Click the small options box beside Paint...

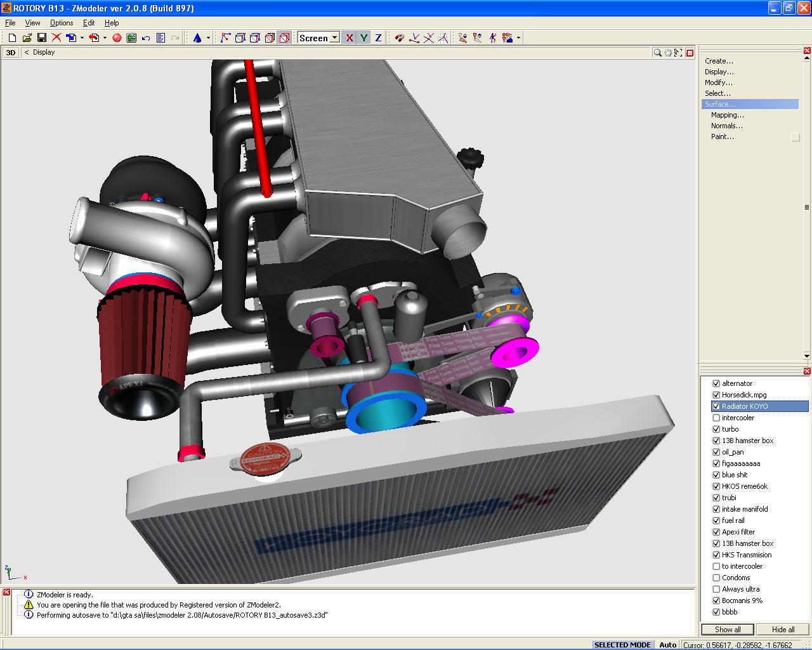click(796, 137)
